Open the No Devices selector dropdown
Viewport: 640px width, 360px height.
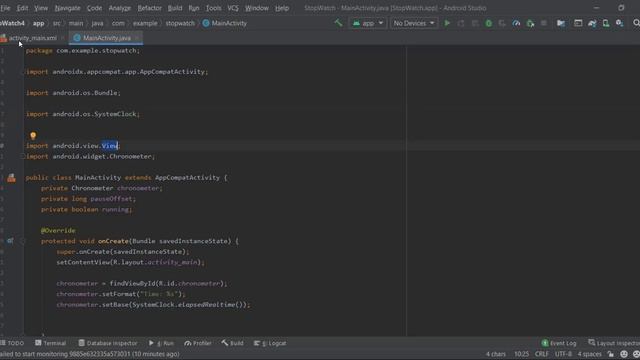point(414,23)
